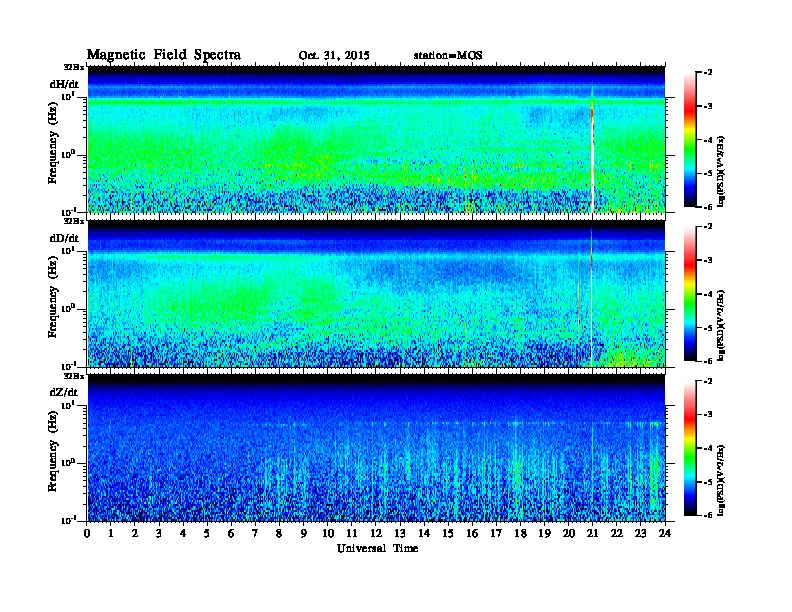Image resolution: width=792 pixels, height=612 pixels.
Task: Click the color scale bar beside dH/dt panel
Action: click(690, 140)
